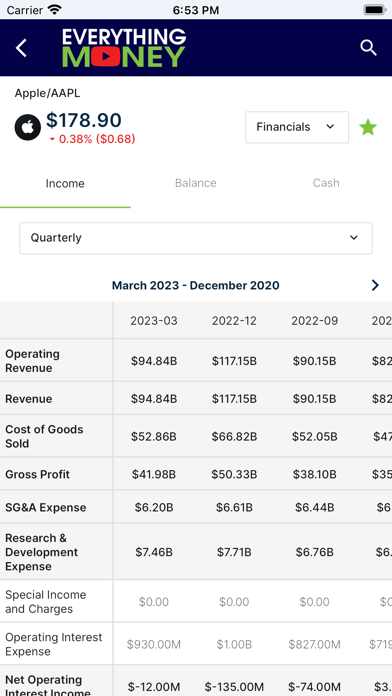
Task: Tap the $178.90 stock price
Action: (84, 120)
